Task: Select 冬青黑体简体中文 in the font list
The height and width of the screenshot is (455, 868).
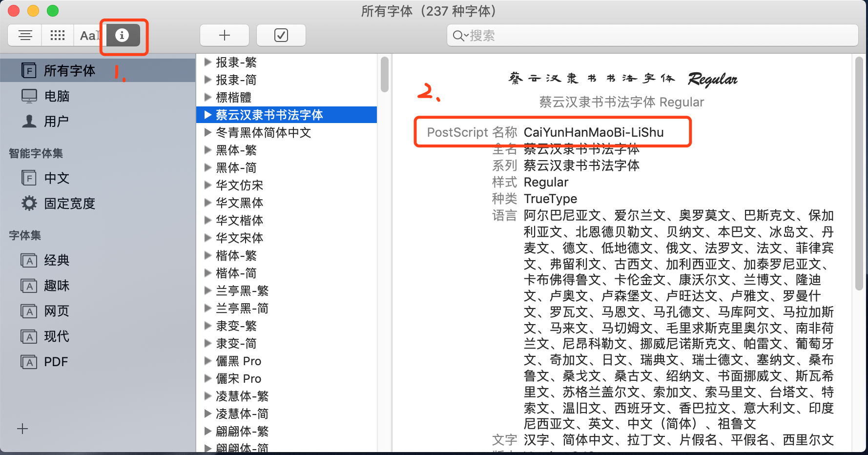Action: (x=264, y=132)
